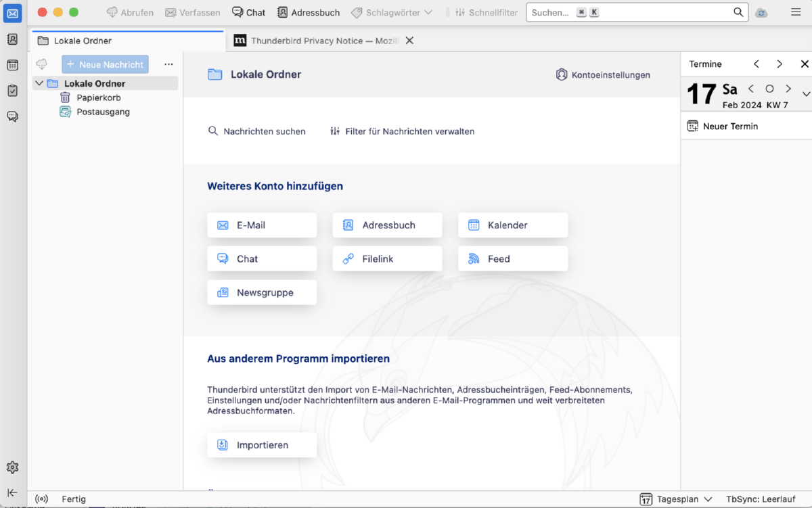The width and height of the screenshot is (812, 508).
Task: Select Papierkorb folder in folder tree
Action: click(98, 97)
